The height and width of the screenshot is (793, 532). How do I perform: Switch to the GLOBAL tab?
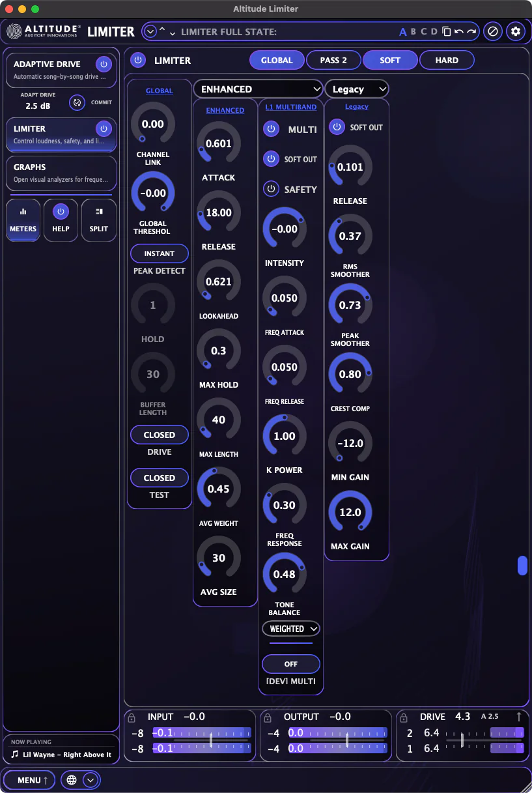(277, 60)
